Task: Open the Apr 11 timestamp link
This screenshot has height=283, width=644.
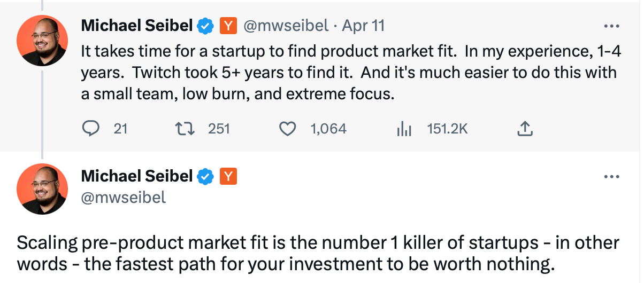Action: point(363,26)
